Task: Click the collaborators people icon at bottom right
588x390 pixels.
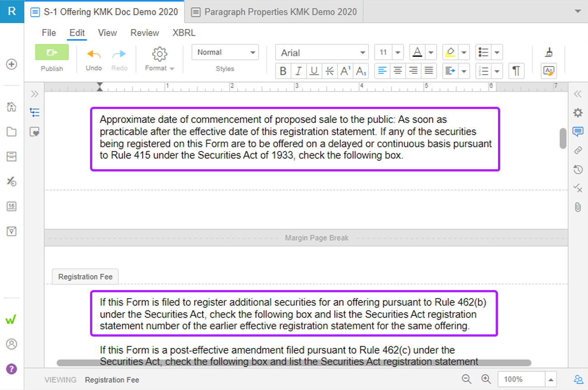Action: click(x=578, y=379)
